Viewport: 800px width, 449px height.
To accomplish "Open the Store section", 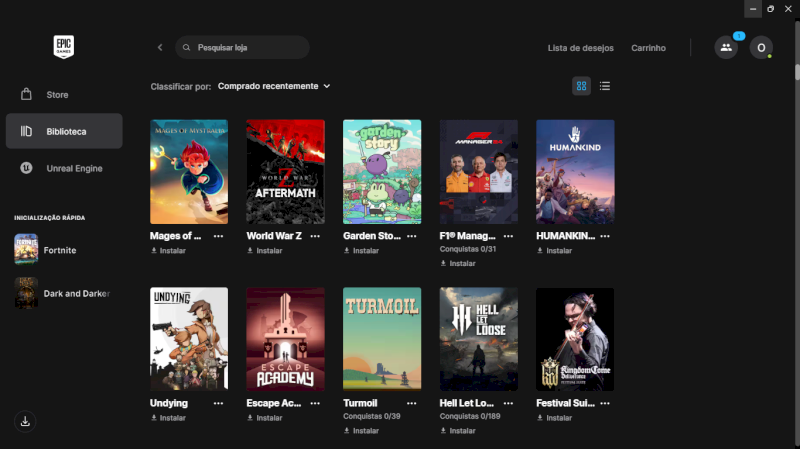I will coord(64,95).
